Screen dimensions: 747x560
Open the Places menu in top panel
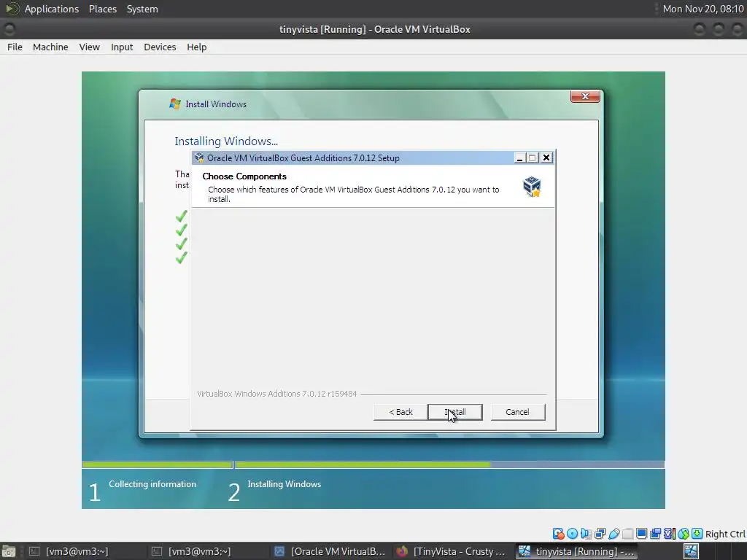click(103, 9)
